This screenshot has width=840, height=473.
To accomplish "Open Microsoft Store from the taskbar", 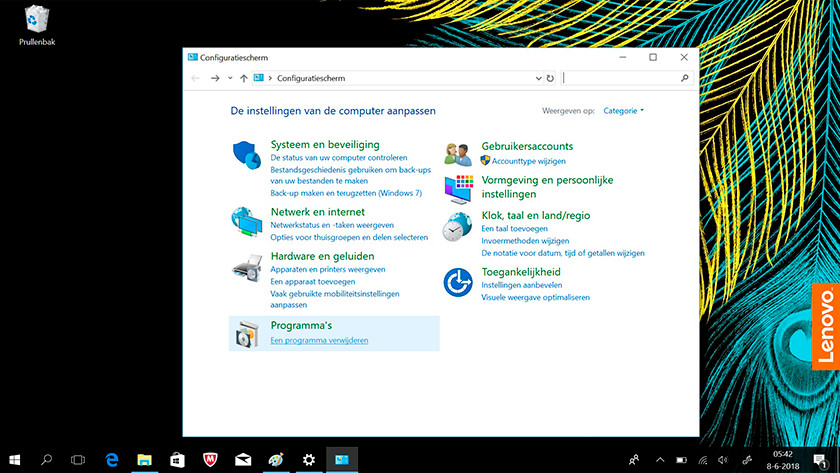I will point(177,460).
